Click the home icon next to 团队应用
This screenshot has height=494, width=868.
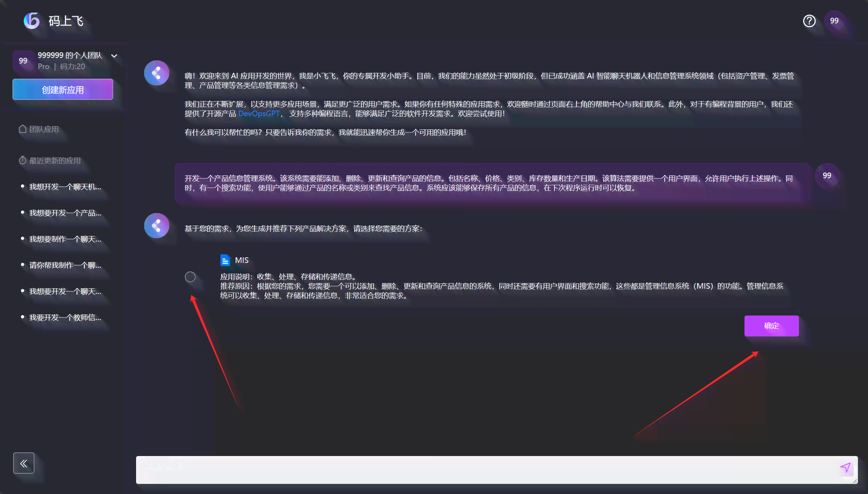tap(22, 129)
